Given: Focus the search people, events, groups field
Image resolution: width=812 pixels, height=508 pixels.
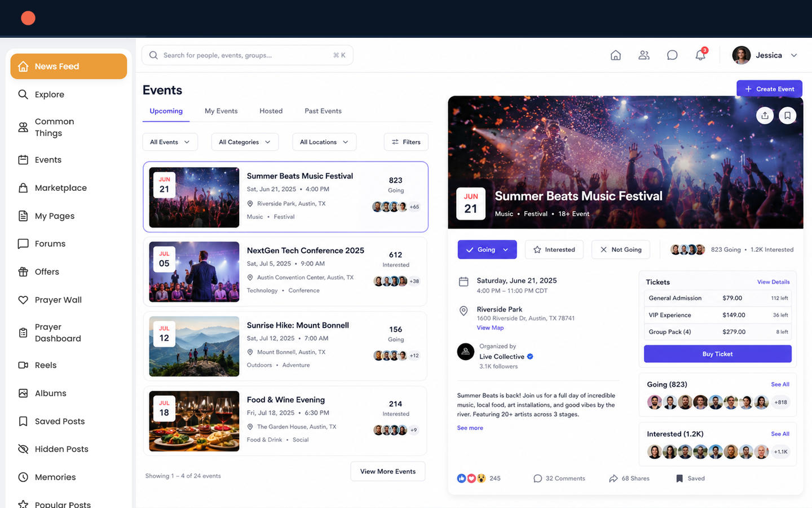Looking at the screenshot, I should pos(247,55).
